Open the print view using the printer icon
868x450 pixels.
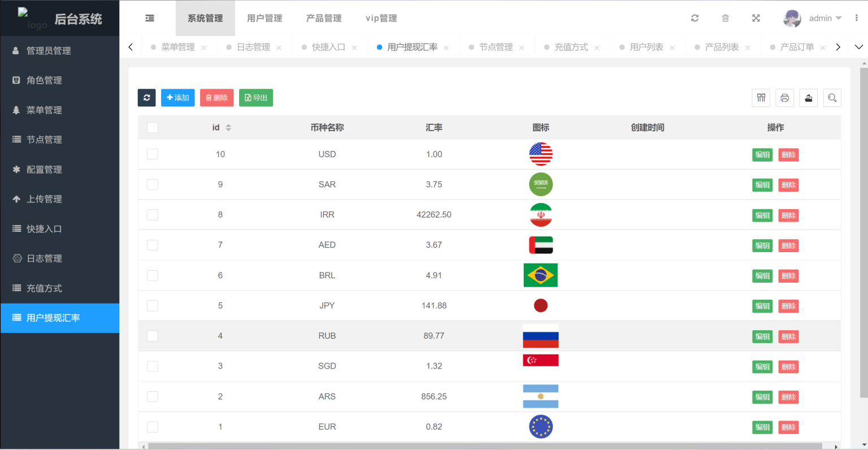(x=784, y=97)
